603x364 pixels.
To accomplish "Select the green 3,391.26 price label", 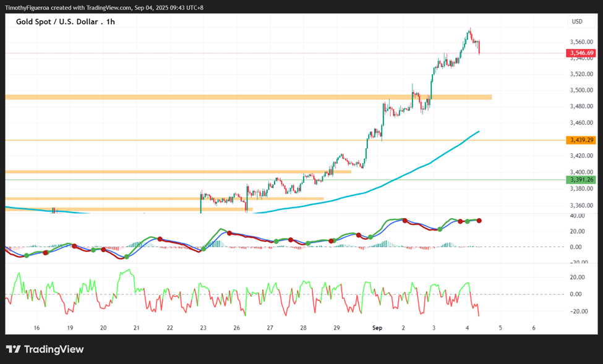I will coord(581,179).
